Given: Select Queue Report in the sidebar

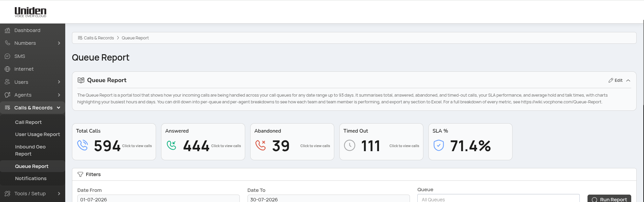Looking at the screenshot, I should click(x=33, y=166).
